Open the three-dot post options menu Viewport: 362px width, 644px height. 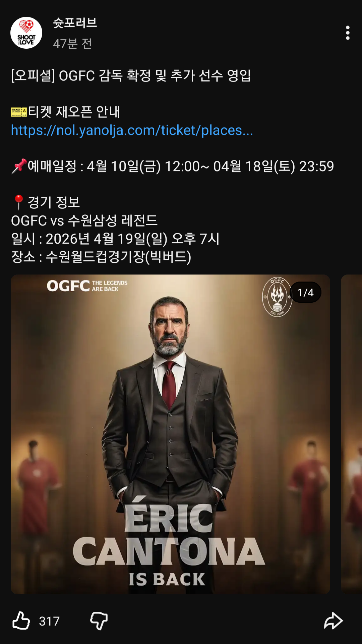[x=348, y=33]
